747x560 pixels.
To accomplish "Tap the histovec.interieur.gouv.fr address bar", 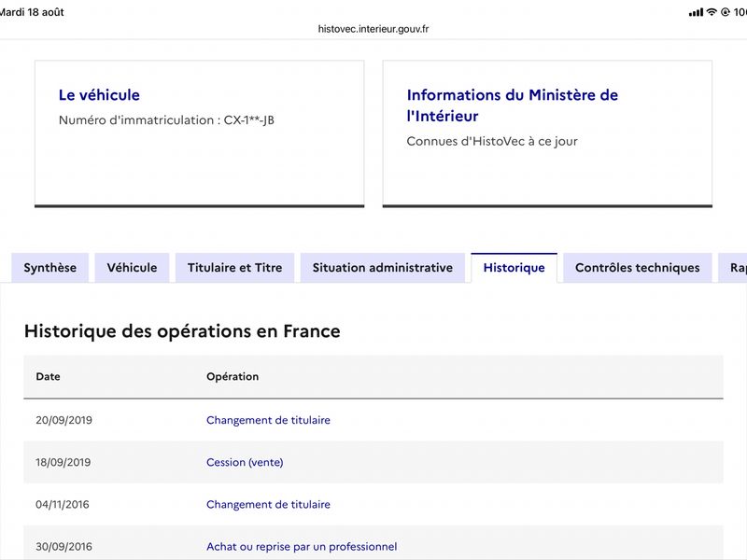I will pos(373,29).
